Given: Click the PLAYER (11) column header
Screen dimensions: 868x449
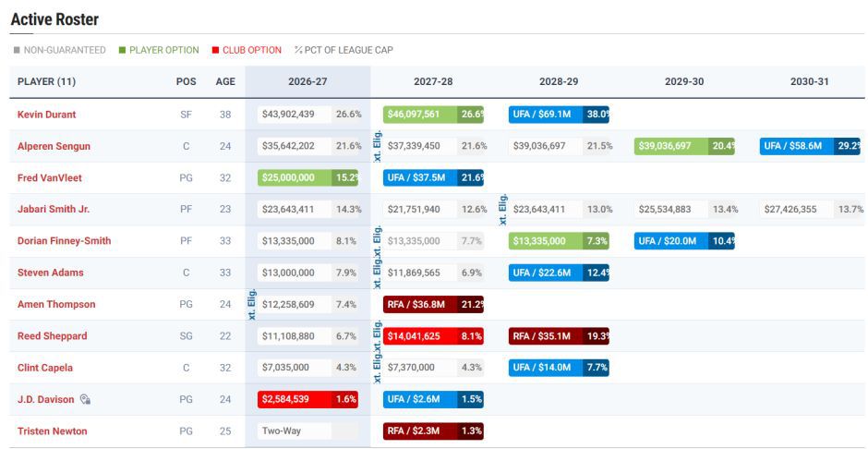Looking at the screenshot, I should (x=46, y=81).
